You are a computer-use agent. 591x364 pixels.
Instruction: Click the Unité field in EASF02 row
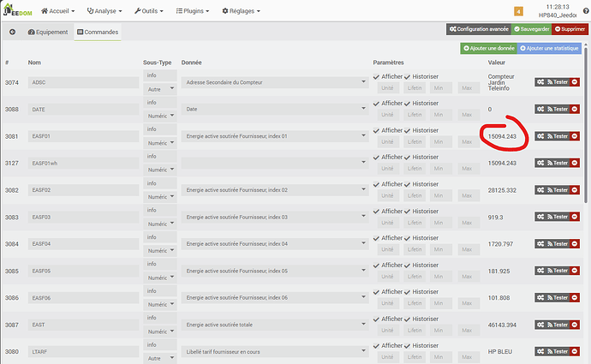pos(387,195)
